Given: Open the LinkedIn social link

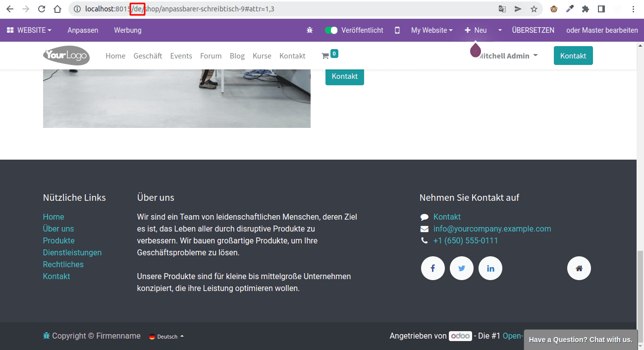Looking at the screenshot, I should pos(490,268).
